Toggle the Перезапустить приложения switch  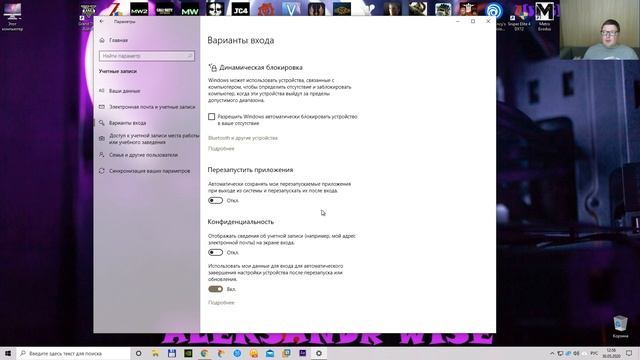[216, 200]
